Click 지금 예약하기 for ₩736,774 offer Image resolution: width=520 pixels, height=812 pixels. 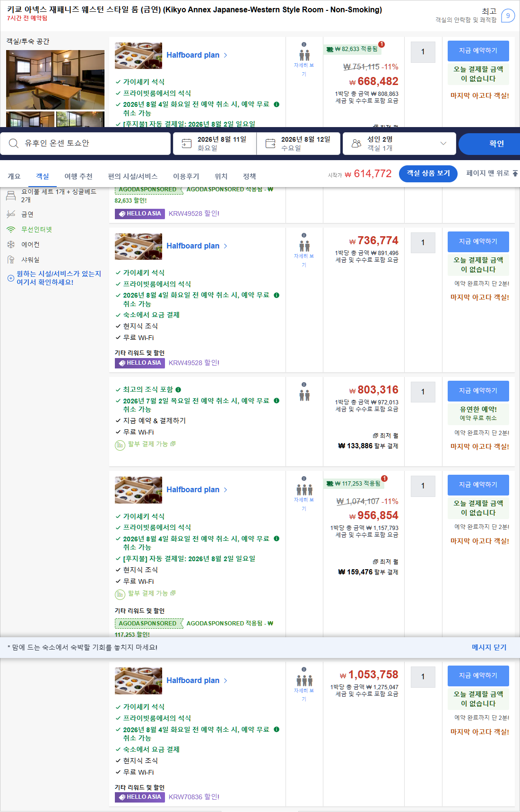pyautogui.click(x=478, y=241)
